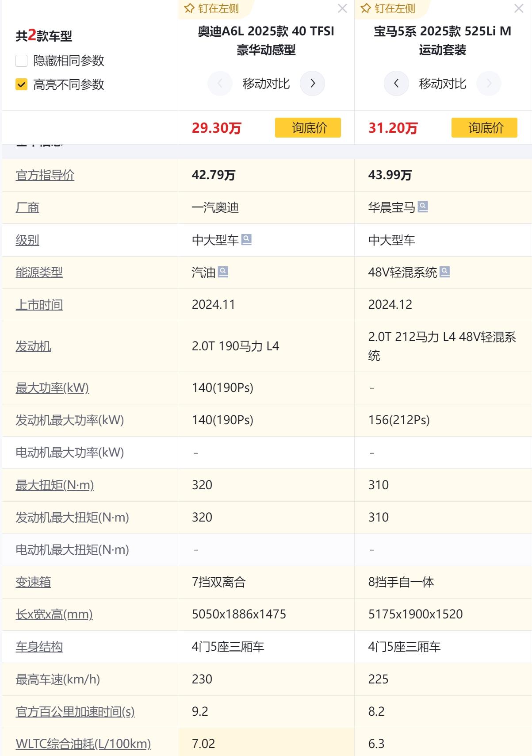Open 变速箱 parameter link
This screenshot has height=756, width=532.
[x=33, y=582]
